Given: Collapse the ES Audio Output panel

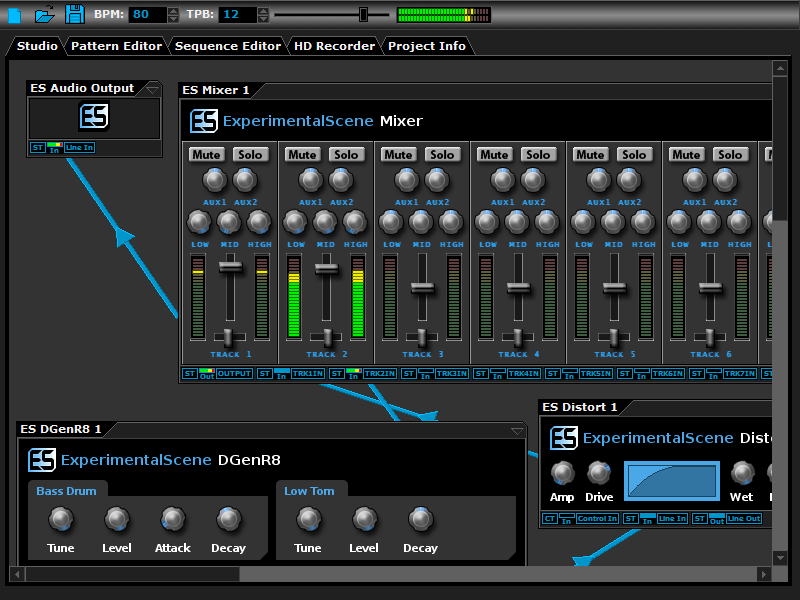Looking at the screenshot, I should (x=152, y=88).
